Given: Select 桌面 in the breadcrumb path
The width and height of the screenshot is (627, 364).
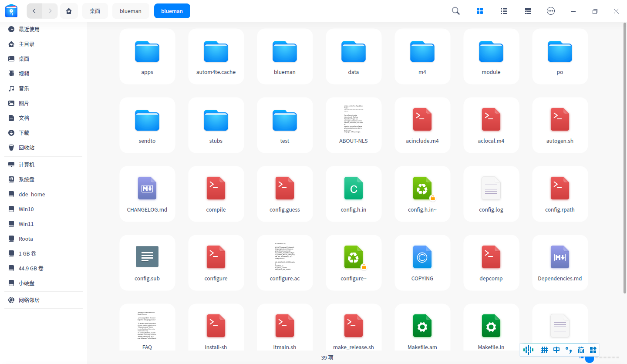Looking at the screenshot, I should point(95,11).
